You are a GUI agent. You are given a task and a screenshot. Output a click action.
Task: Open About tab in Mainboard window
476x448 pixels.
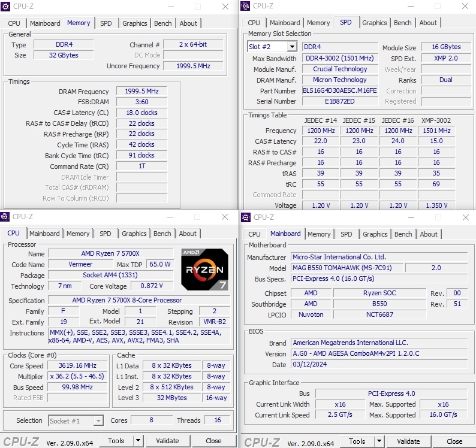coord(429,234)
